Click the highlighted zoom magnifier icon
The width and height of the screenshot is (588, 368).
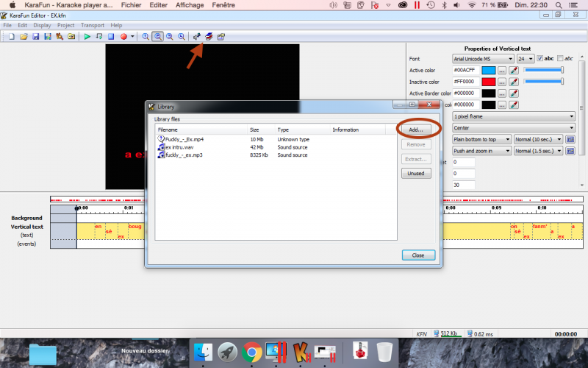(158, 36)
